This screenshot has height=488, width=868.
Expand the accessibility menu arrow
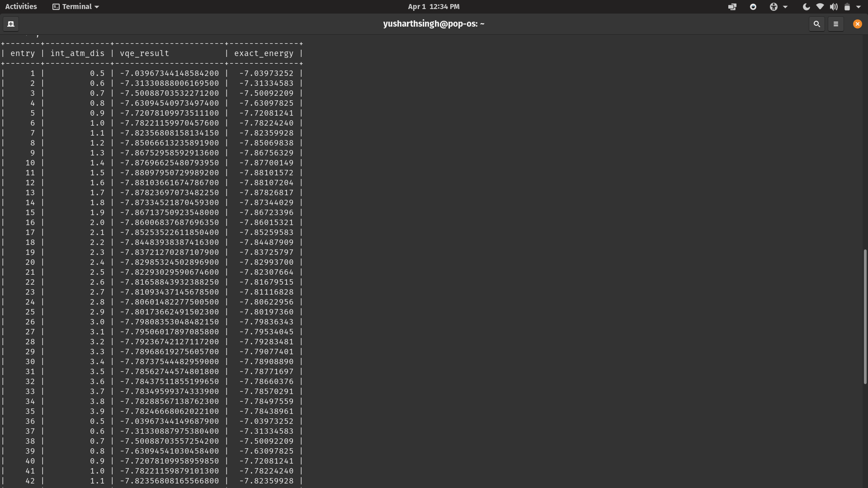point(785,7)
